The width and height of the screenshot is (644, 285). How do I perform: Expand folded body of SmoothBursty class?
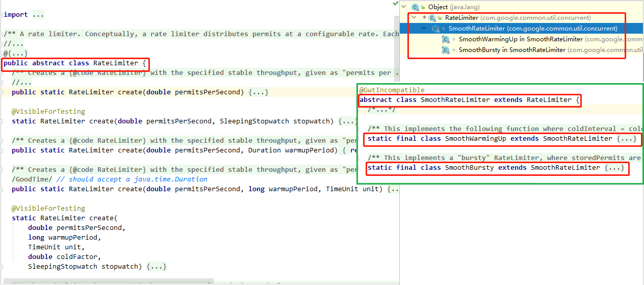(614, 168)
